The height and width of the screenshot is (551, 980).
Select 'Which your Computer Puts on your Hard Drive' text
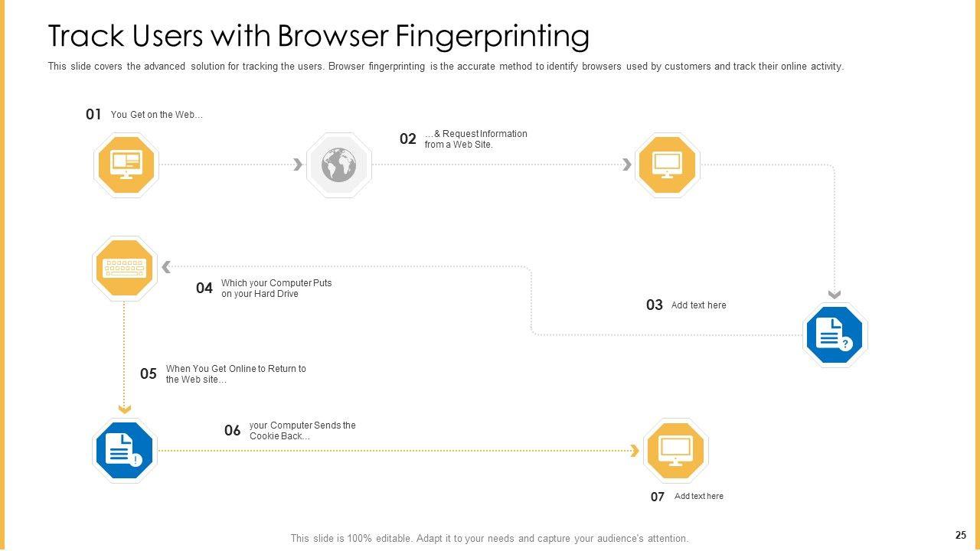point(276,289)
